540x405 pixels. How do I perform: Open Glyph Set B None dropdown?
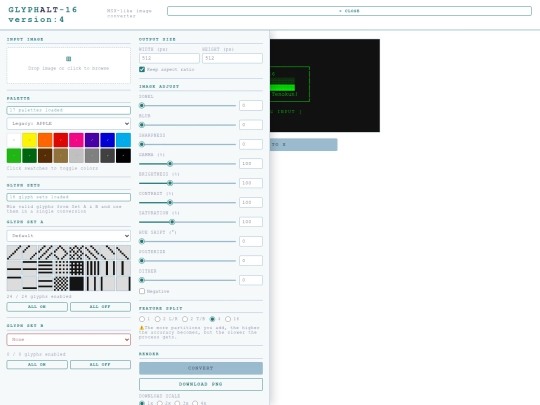(x=69, y=339)
